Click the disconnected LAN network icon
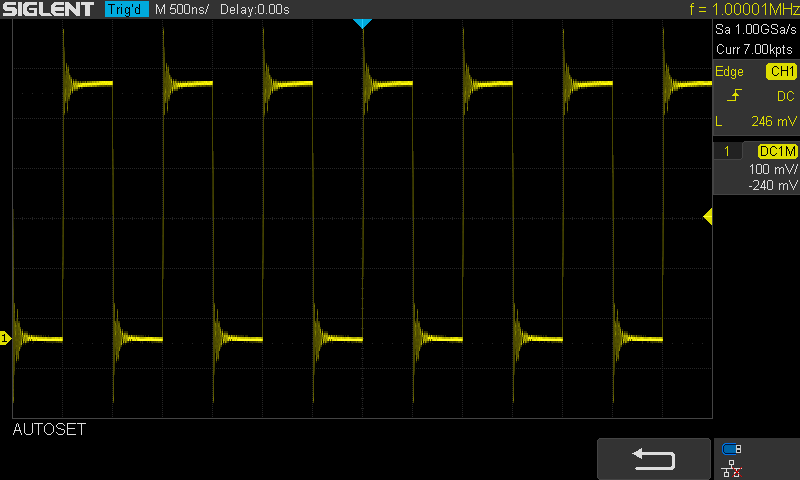The height and width of the screenshot is (480, 800). (x=732, y=467)
